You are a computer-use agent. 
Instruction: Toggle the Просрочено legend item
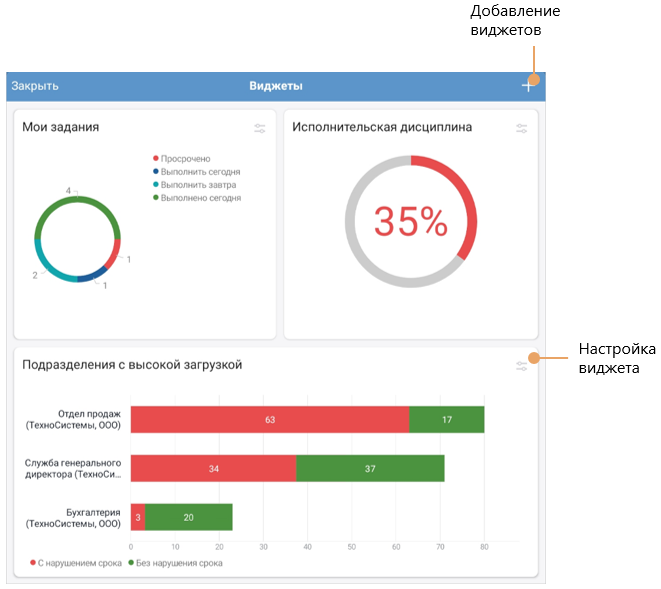tap(181, 159)
